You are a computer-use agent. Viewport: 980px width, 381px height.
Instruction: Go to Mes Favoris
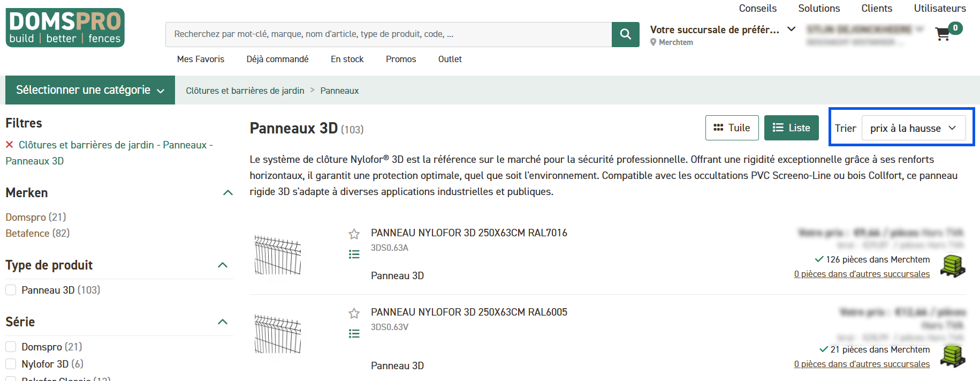tap(201, 59)
